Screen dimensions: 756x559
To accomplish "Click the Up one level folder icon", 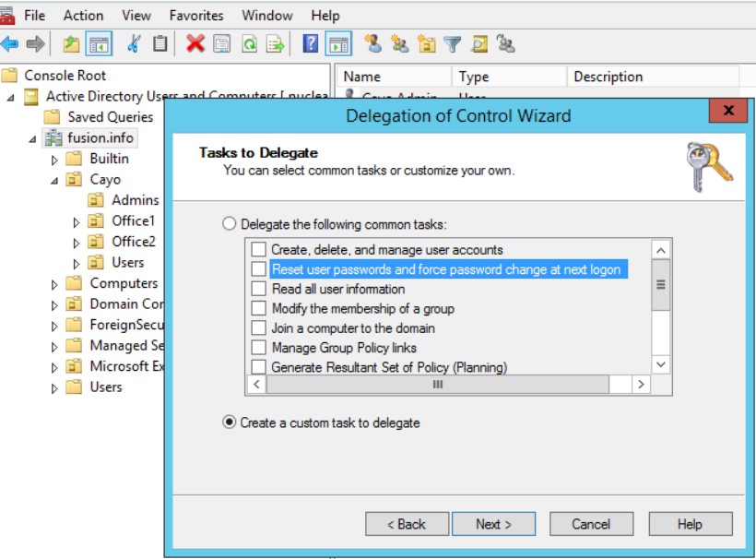I will pyautogui.click(x=71, y=44).
